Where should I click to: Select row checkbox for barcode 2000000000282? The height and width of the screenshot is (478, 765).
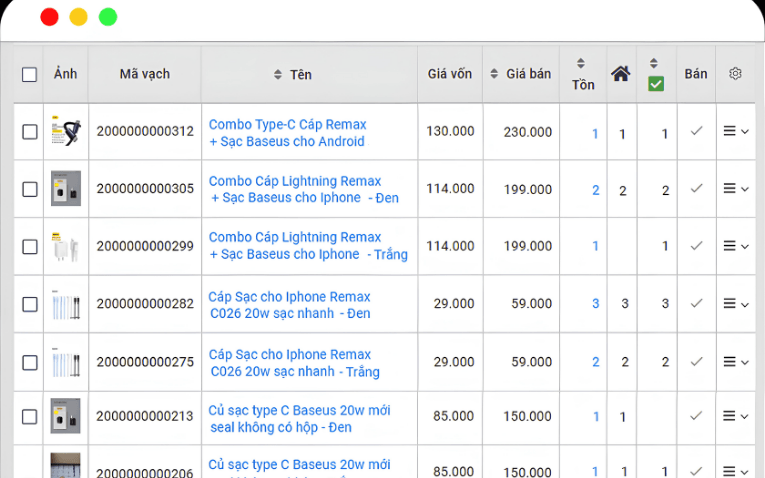30,304
